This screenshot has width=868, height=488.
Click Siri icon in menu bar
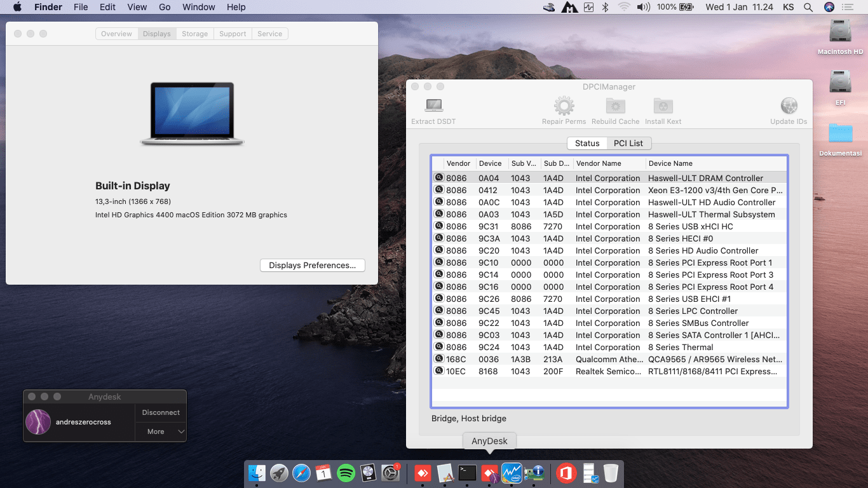829,7
